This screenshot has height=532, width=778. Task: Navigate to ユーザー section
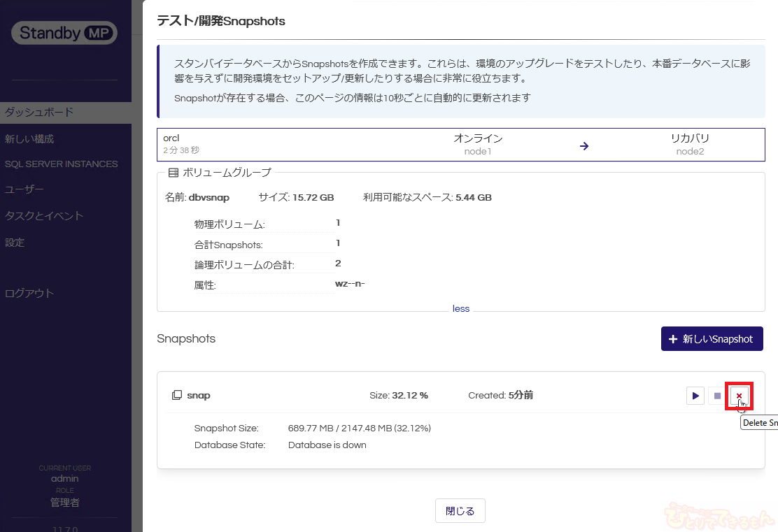pyautogui.click(x=24, y=189)
